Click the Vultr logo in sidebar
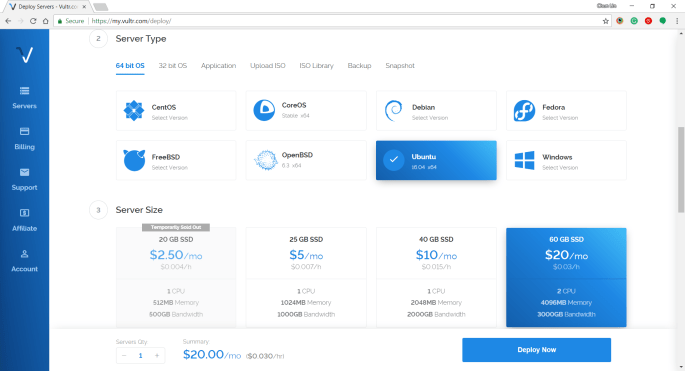685x371 pixels. (24, 55)
